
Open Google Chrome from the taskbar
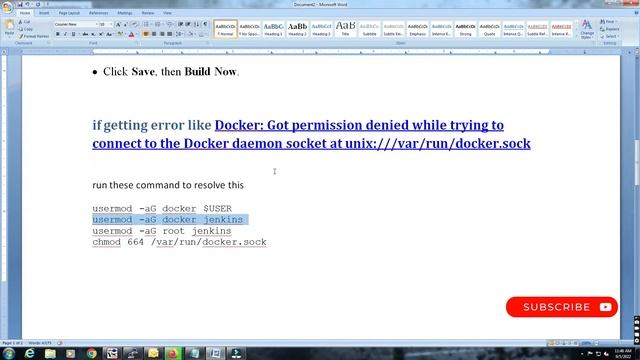click(91, 353)
